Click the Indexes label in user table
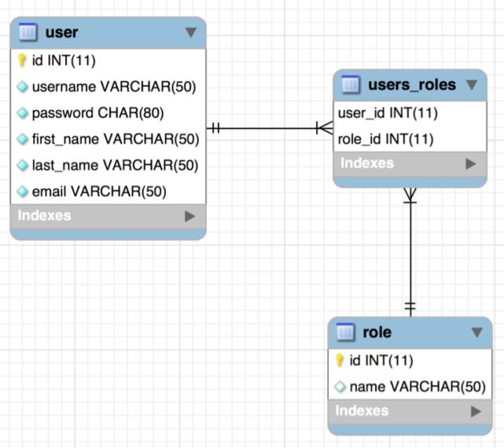Viewport: 504px width, 448px height. click(44, 215)
